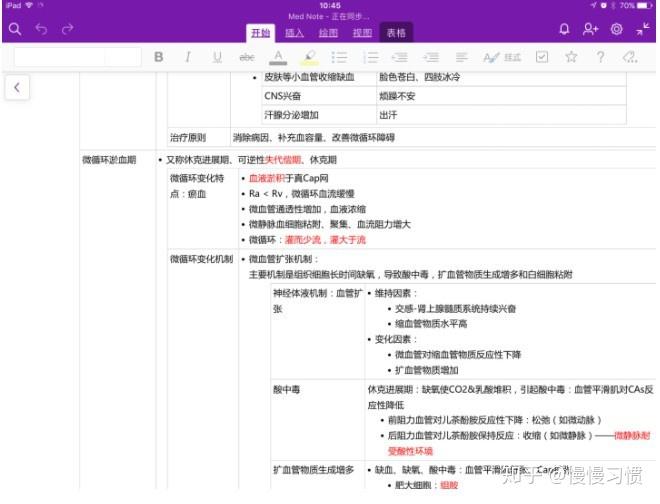Tap the iPad battery indicator
660x504 pixels.
[x=644, y=5]
